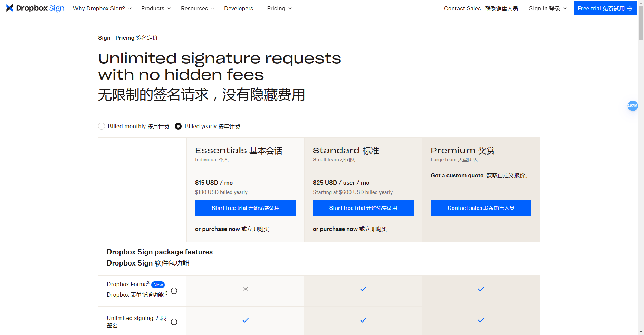Click the Free trial button in header
Screen dimensions: 644x335
click(605, 8)
